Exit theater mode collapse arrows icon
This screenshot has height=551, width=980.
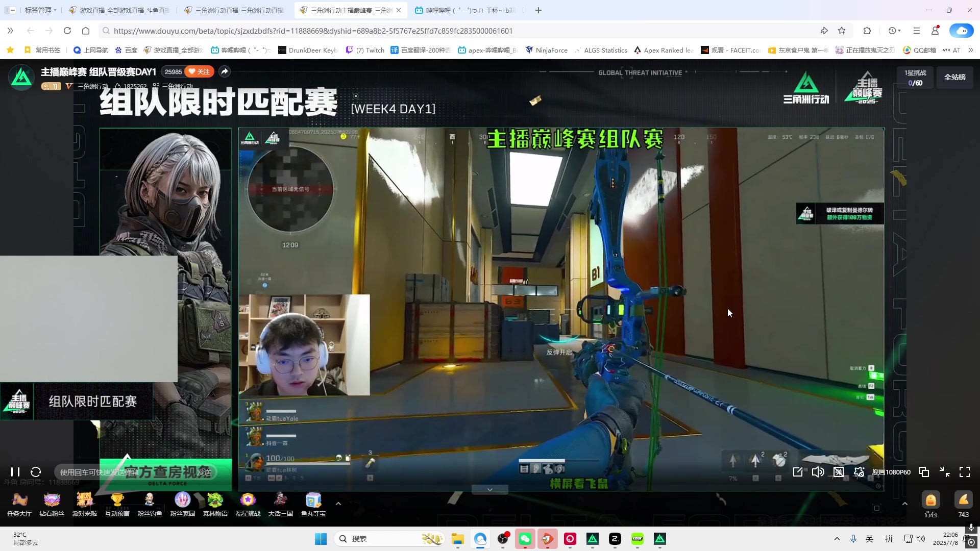coord(945,472)
